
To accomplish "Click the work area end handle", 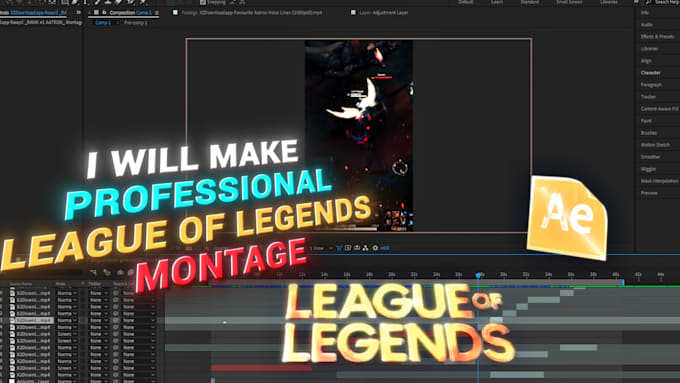I will tap(623, 282).
